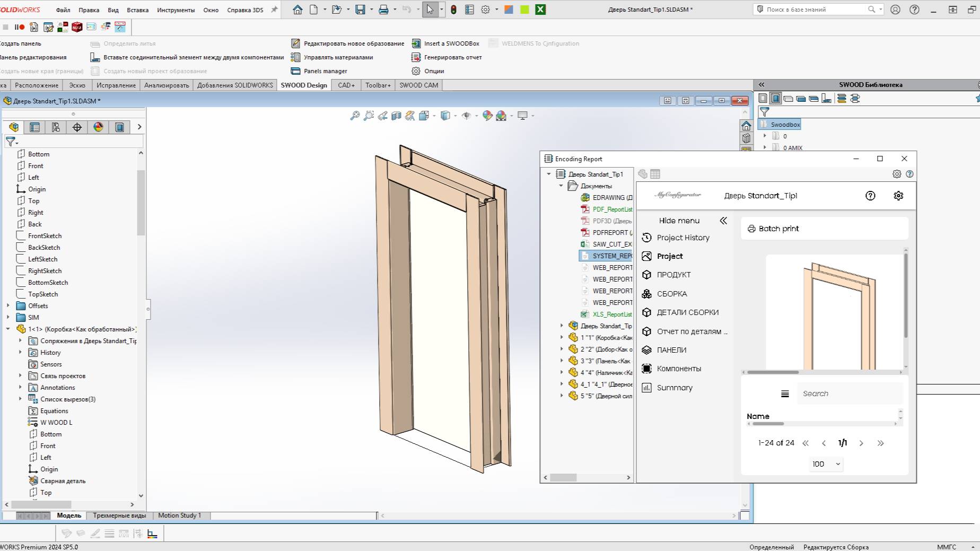980x551 pixels.
Task: Click the settings gear beside door title
Action: click(898, 196)
